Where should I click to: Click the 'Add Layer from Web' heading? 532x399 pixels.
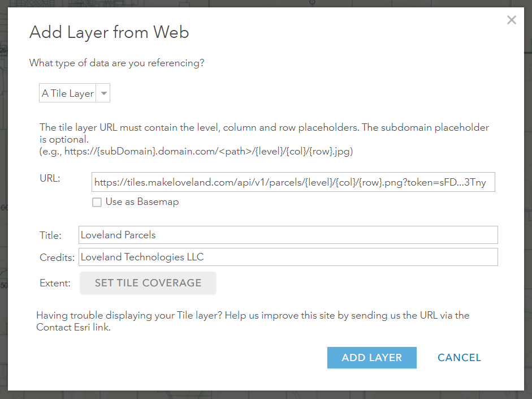(x=109, y=32)
